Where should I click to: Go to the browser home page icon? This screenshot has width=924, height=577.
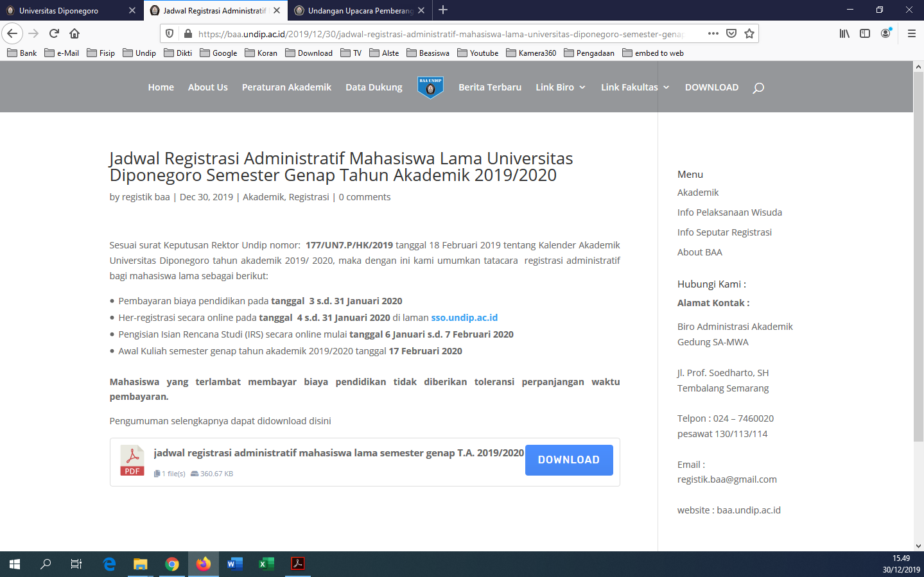(x=74, y=33)
